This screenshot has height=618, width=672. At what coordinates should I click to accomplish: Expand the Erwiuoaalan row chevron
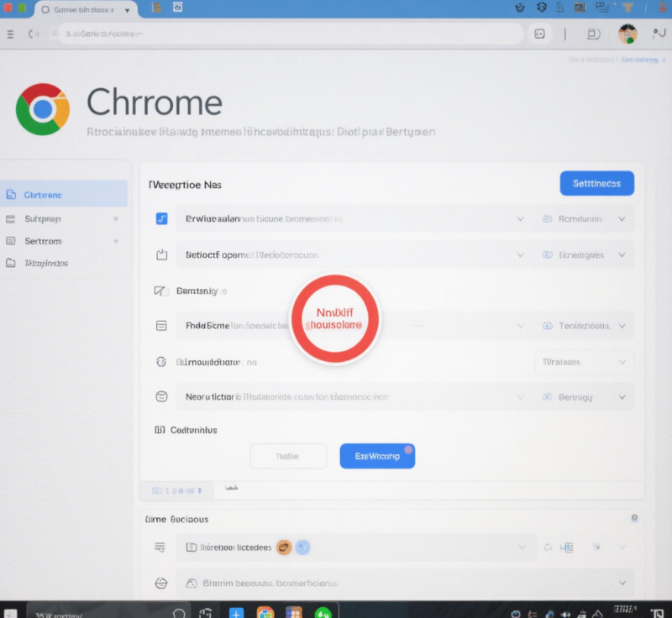[x=520, y=219]
